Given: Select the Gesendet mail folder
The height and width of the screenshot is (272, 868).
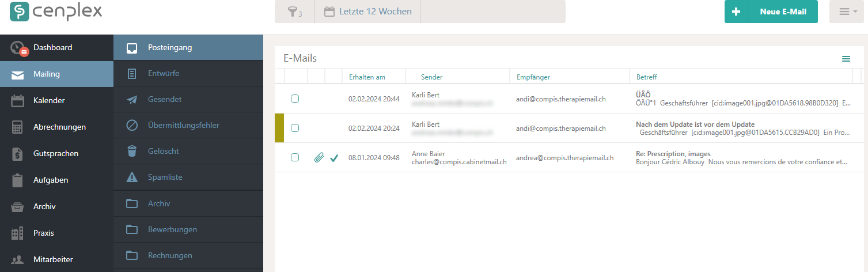Looking at the screenshot, I should [188, 99].
